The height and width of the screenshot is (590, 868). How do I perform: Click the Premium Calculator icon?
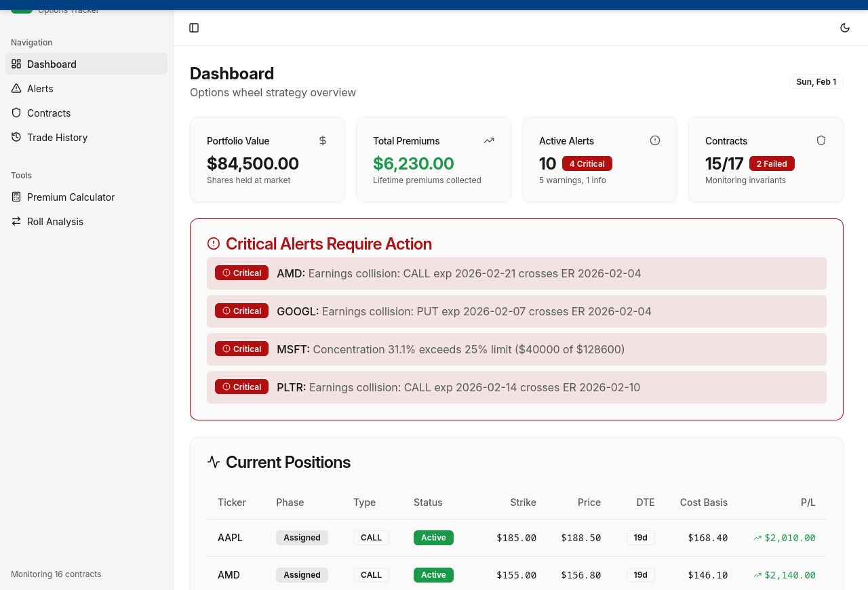click(x=16, y=197)
